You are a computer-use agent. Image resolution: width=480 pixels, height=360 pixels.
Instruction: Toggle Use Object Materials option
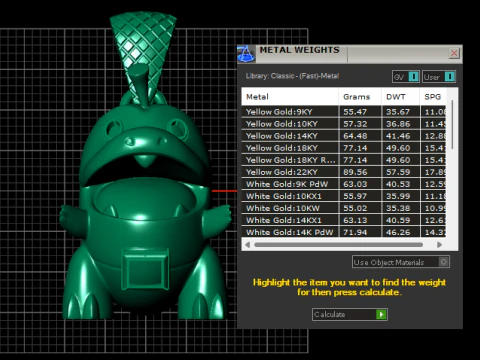[401, 262]
